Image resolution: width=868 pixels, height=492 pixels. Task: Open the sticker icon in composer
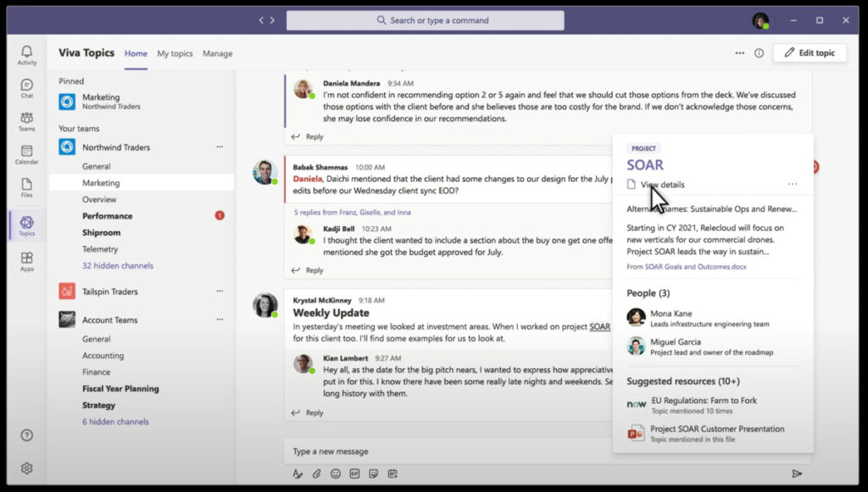374,473
